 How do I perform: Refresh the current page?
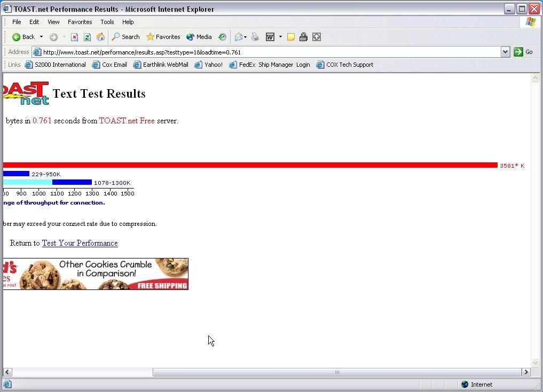pos(87,37)
